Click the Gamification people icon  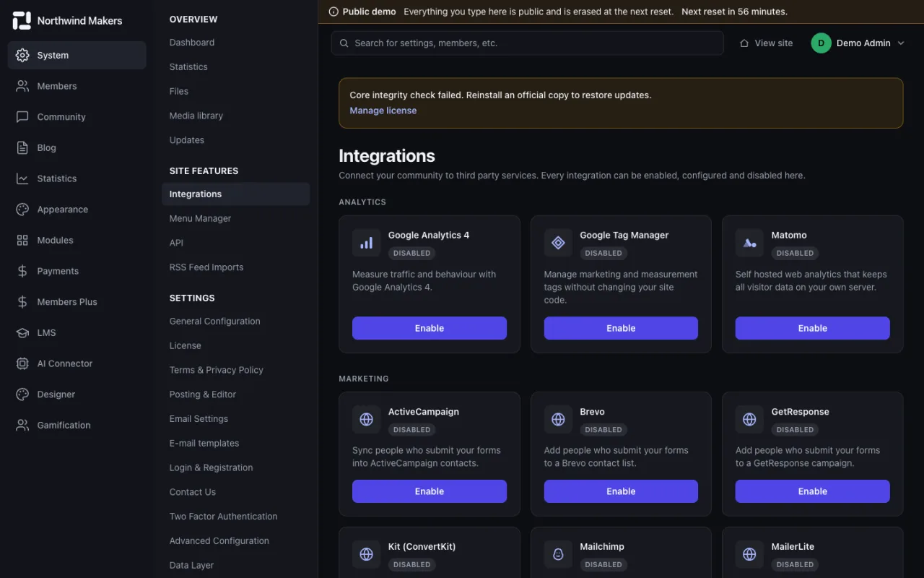click(22, 425)
